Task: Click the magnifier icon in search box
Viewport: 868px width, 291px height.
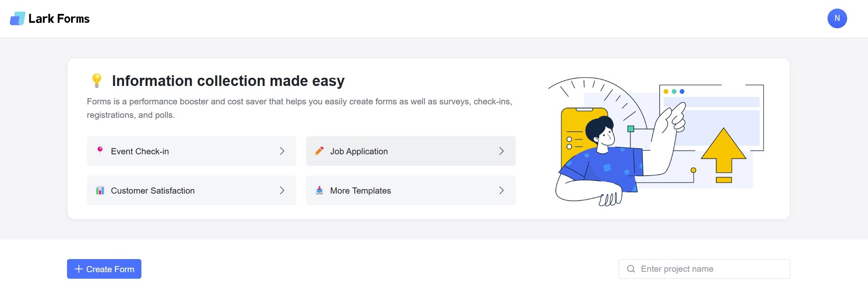Action: click(x=631, y=269)
